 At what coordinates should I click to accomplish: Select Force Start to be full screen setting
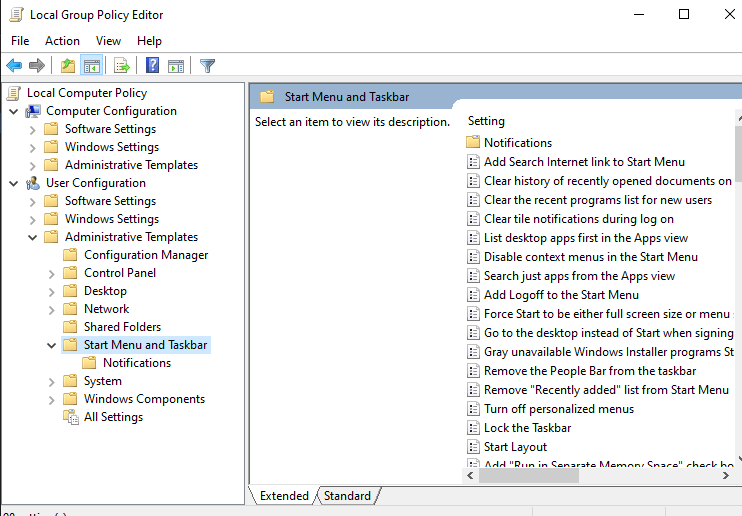pos(608,313)
